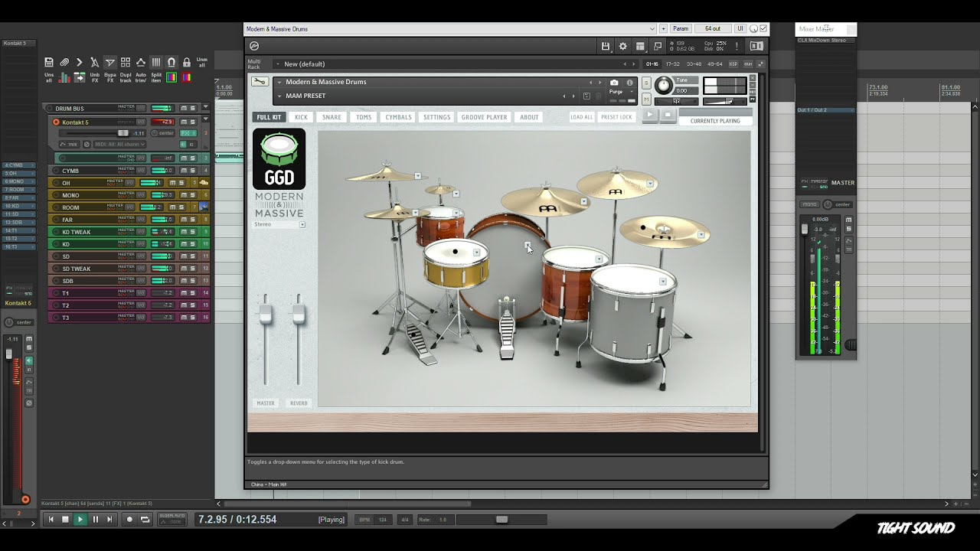
Task: Click the panic exclamation mark icon in Kontakt
Action: pos(737,47)
